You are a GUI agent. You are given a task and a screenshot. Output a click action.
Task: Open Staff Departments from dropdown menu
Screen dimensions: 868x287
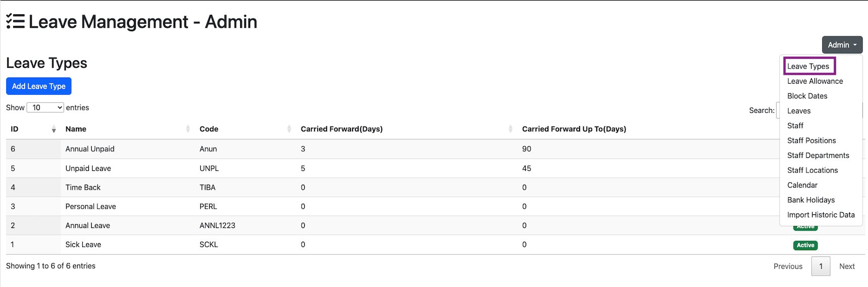click(x=818, y=155)
